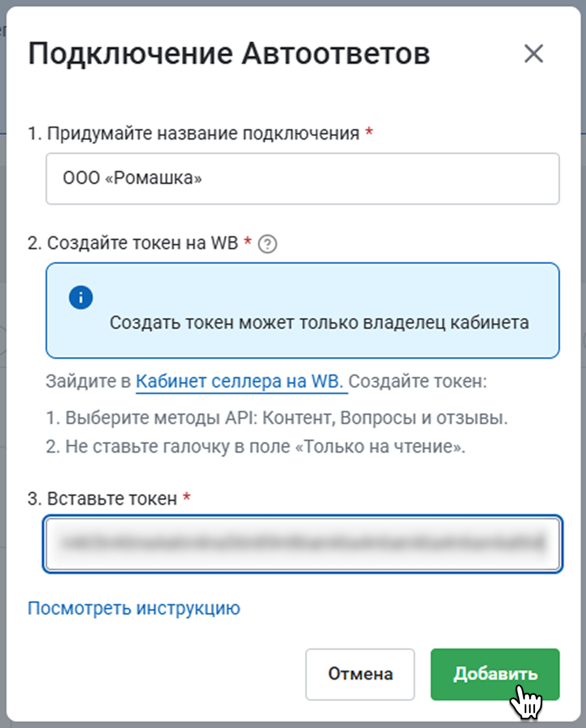Open the Посмотреть инструкцию link
The image size is (586, 728).
click(134, 608)
